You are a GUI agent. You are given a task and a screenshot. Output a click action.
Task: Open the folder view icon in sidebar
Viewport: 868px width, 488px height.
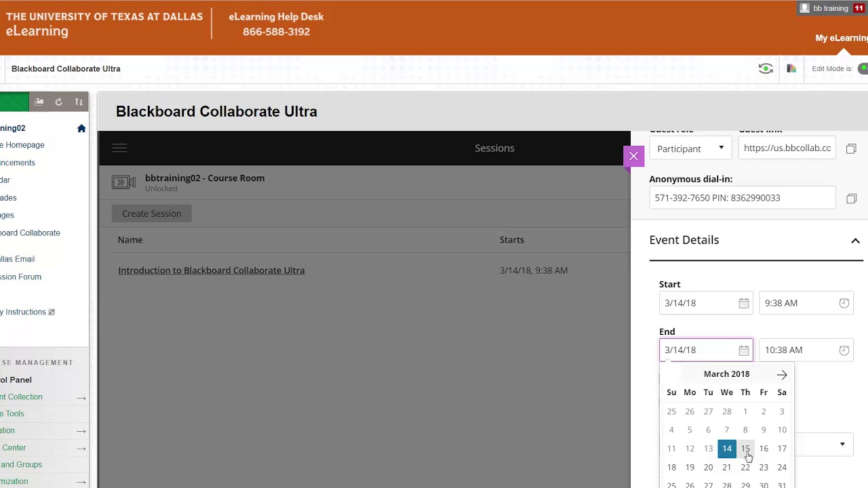[39, 102]
